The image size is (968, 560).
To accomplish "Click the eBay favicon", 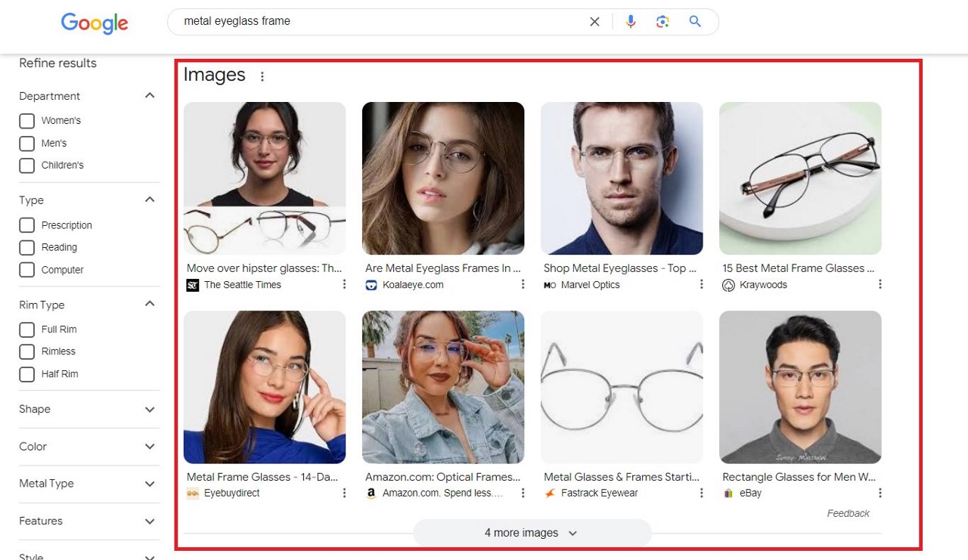I will coord(728,493).
